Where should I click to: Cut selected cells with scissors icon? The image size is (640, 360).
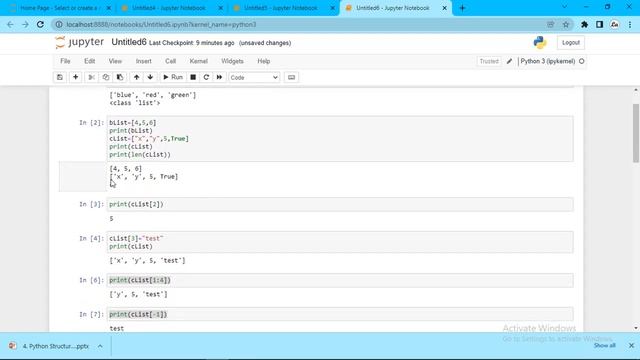pyautogui.click(x=91, y=77)
